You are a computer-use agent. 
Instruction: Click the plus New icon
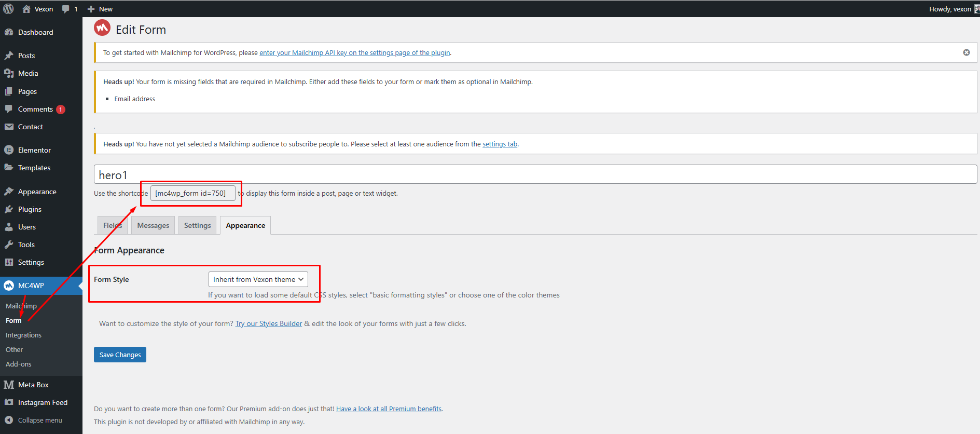[91, 9]
